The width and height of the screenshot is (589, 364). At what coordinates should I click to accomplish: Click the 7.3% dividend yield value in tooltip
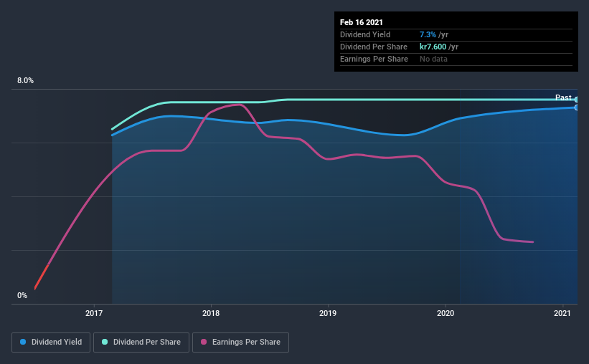tap(428, 34)
